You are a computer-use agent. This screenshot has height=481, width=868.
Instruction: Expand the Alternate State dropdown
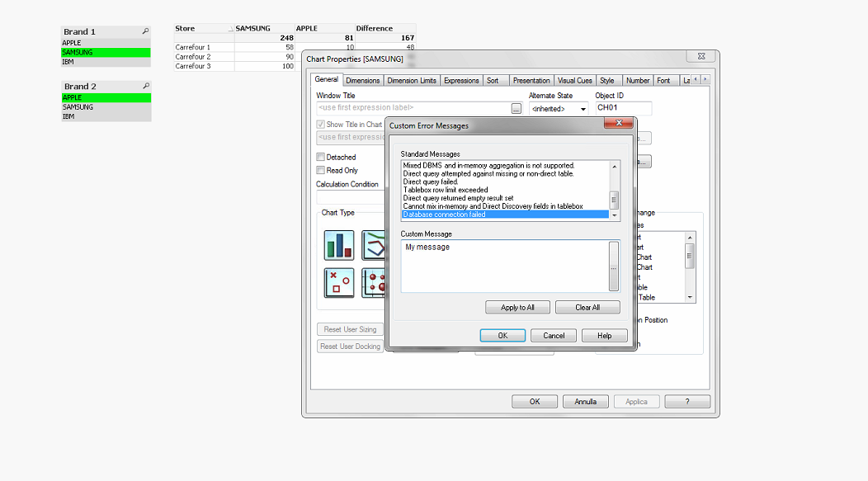(583, 109)
